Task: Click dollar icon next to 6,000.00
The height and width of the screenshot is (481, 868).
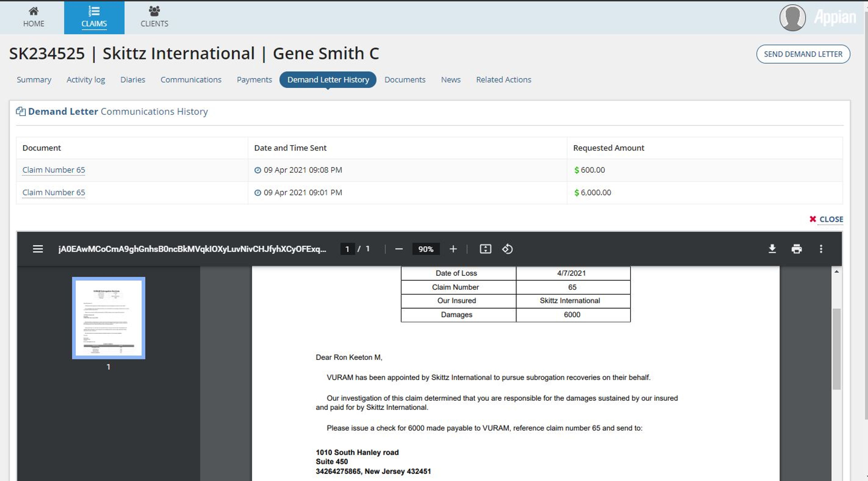Action: coord(577,193)
